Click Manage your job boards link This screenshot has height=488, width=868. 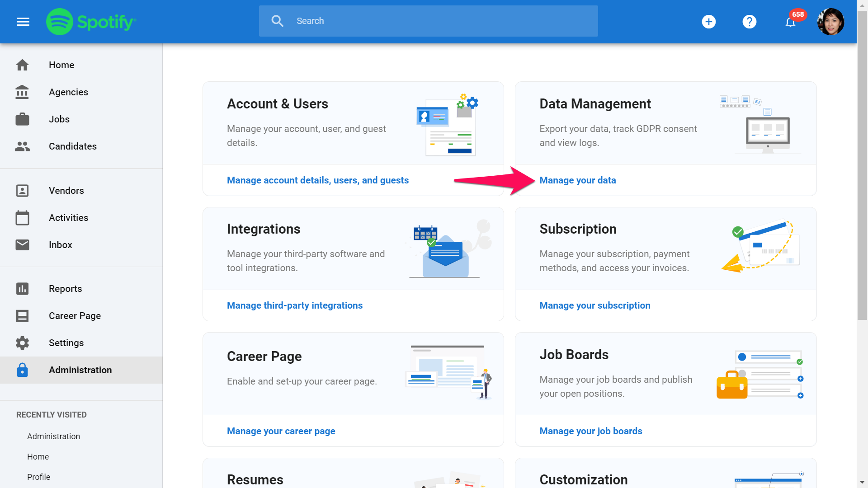pyautogui.click(x=590, y=431)
